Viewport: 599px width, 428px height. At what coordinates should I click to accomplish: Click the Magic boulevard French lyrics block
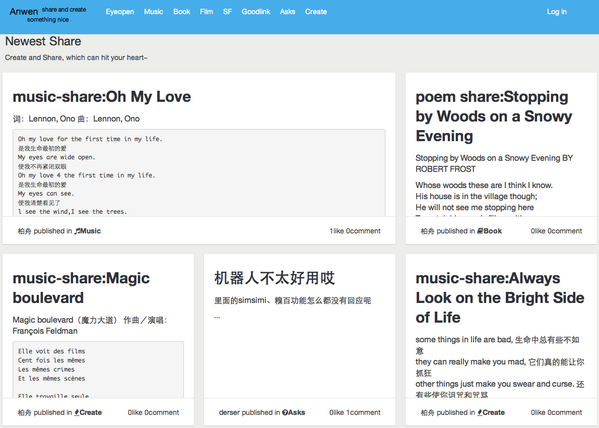click(x=98, y=370)
